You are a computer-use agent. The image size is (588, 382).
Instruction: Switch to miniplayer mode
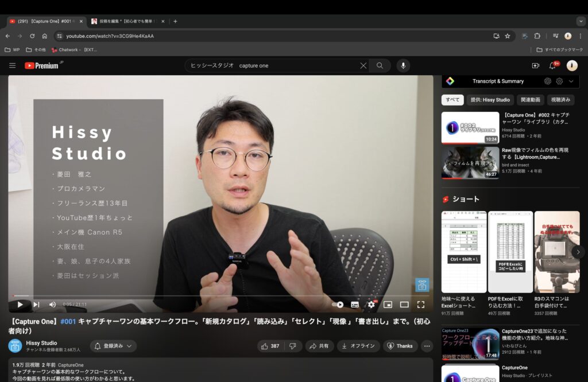coord(388,305)
